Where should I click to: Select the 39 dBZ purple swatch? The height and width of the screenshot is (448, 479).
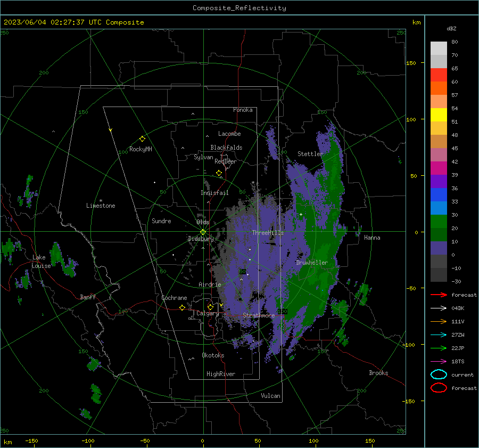point(439,181)
